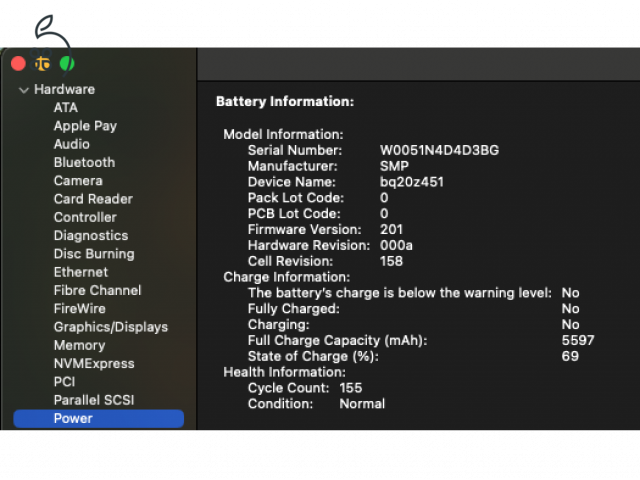This screenshot has height=480, width=640.
Task: Click the green zoom window button
Action: [x=67, y=64]
